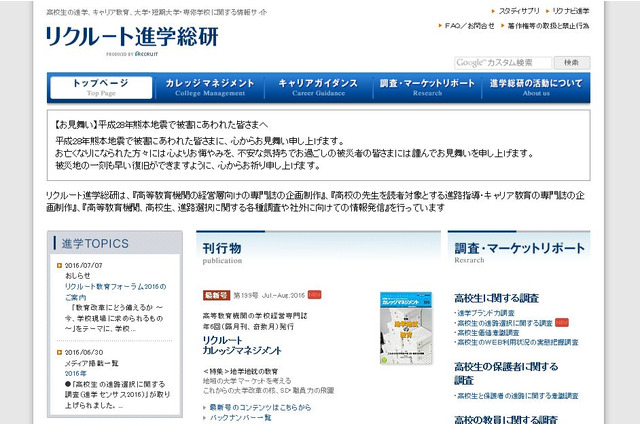
Task: Click the 検索 search button
Action: [x=572, y=63]
